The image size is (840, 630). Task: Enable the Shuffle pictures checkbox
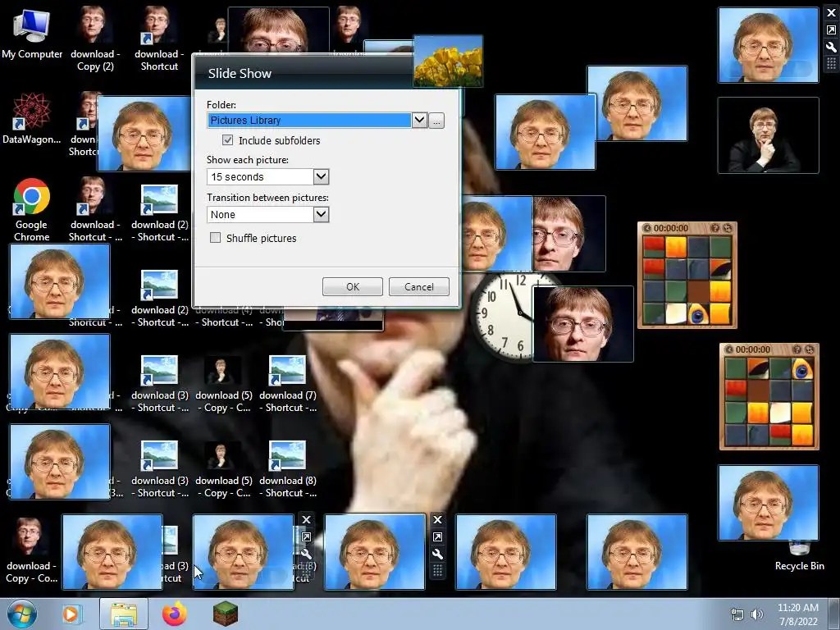216,238
